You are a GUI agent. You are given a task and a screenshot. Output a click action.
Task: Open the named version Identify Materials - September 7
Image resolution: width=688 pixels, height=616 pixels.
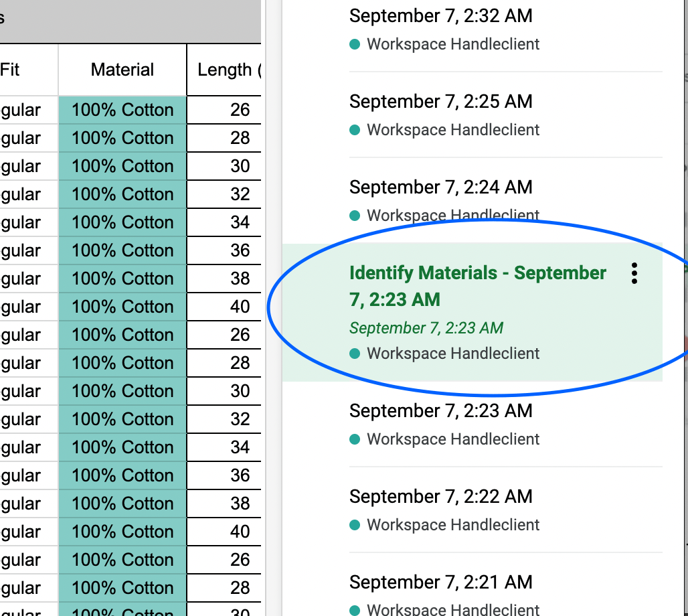[477, 285]
